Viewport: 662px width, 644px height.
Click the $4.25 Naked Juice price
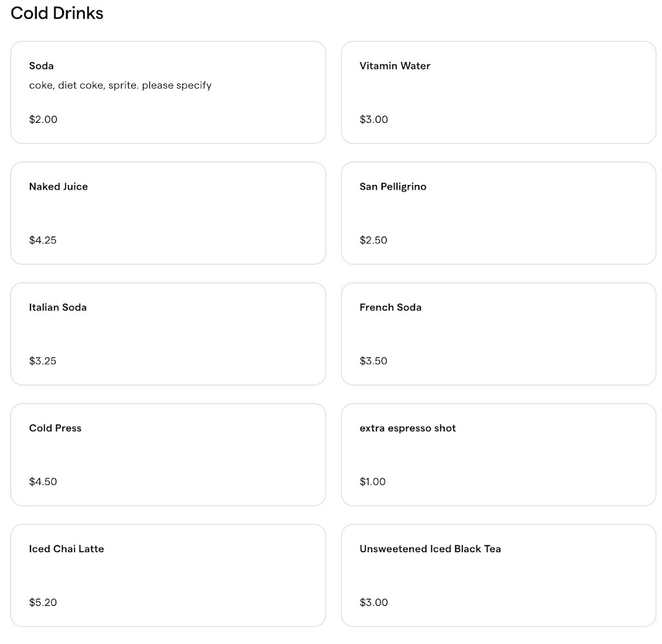(x=43, y=241)
